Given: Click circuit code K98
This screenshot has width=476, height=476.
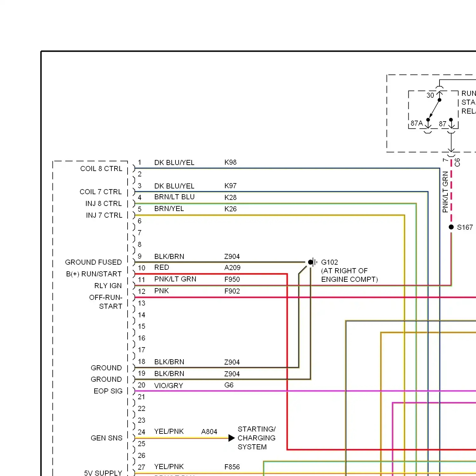Looking at the screenshot, I should [230, 162].
